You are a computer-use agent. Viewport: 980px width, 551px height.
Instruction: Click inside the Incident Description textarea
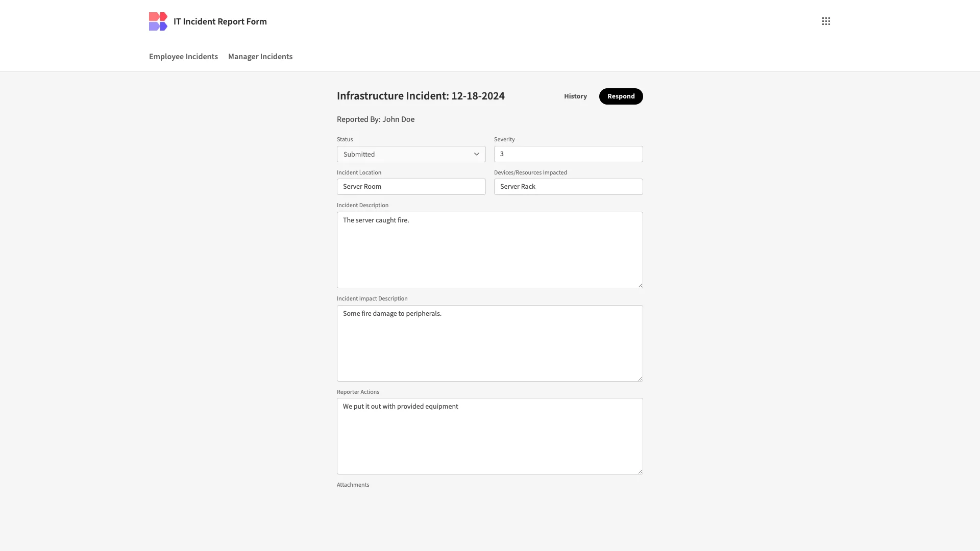click(x=489, y=250)
